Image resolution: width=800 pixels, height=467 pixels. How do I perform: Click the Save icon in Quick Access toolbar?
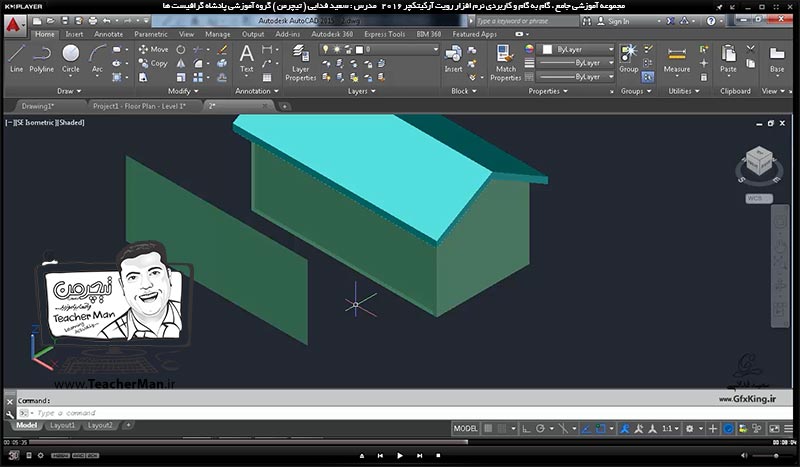[x=65, y=21]
